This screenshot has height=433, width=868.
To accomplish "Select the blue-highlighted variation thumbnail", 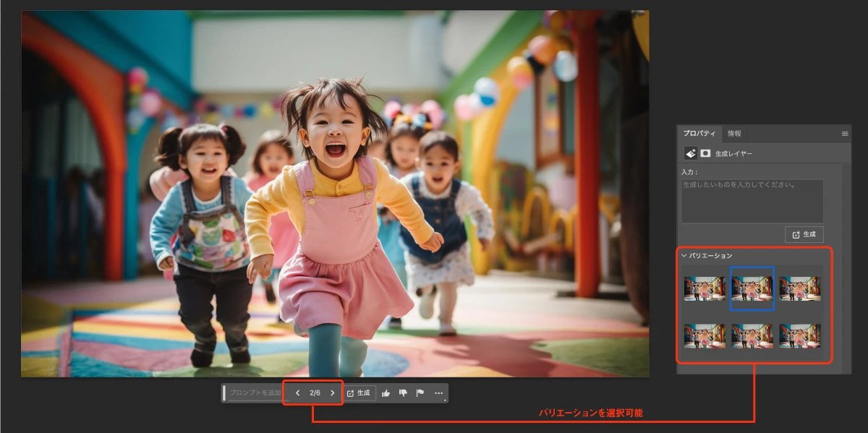I will pyautogui.click(x=754, y=290).
